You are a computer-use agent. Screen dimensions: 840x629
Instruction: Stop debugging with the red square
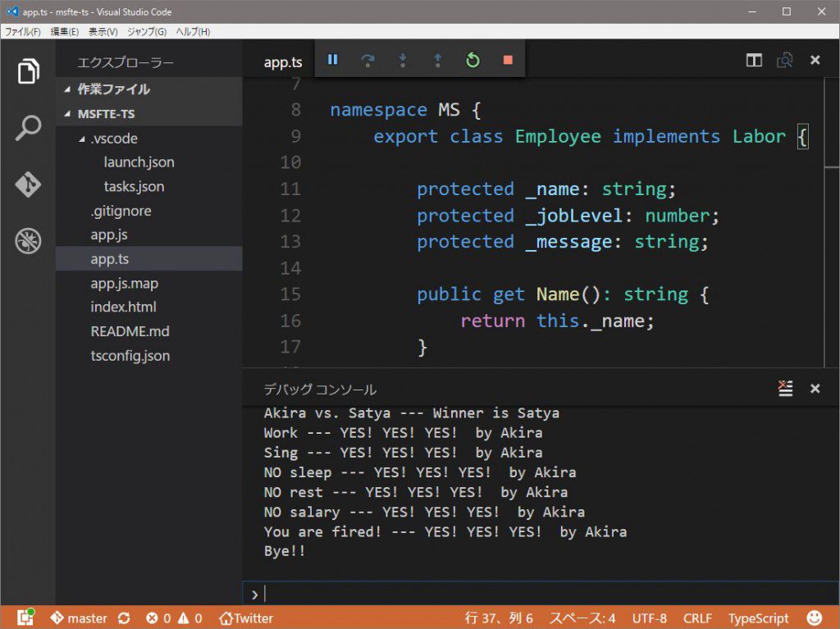pos(507,59)
